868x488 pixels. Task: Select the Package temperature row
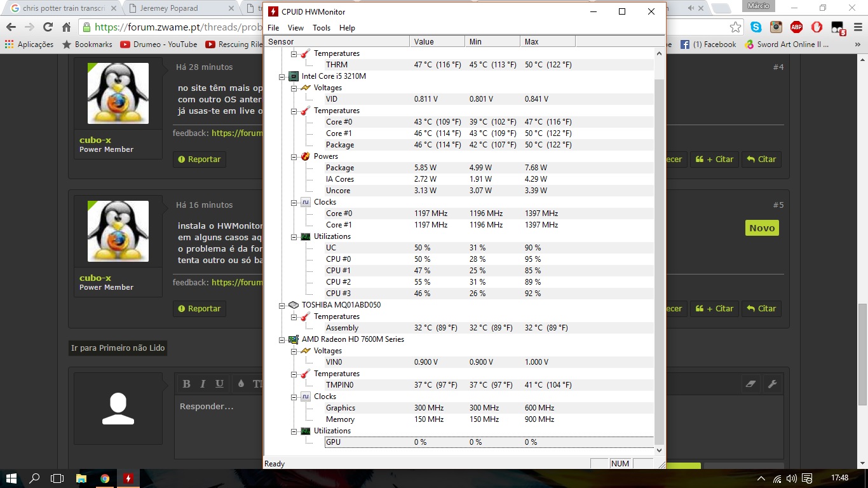(340, 145)
